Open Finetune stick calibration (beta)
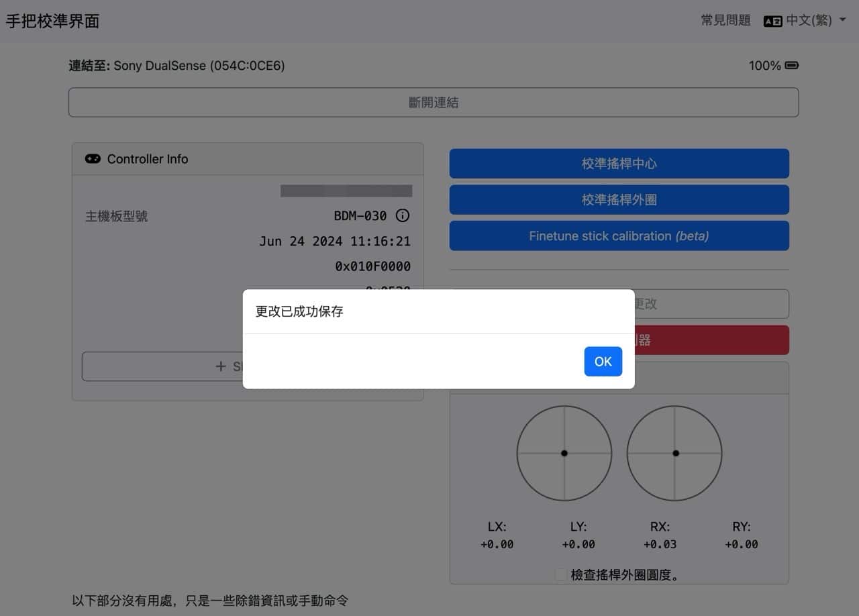This screenshot has height=616, width=859. [619, 236]
